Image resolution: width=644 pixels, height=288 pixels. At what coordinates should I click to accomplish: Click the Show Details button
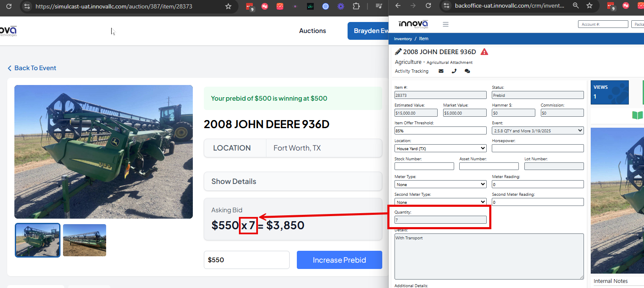[x=293, y=181]
